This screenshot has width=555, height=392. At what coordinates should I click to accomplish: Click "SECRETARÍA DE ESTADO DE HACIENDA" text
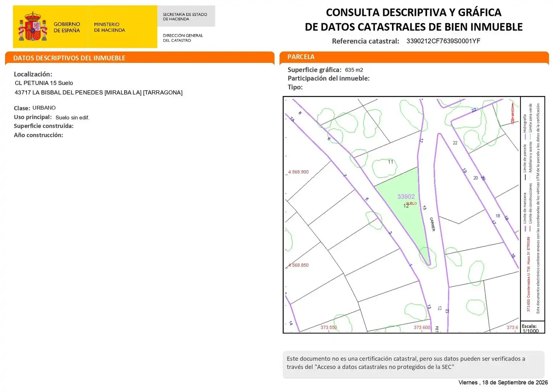[185, 17]
